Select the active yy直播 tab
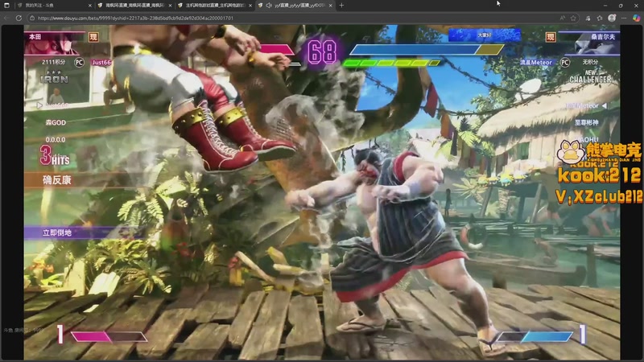 (295, 6)
